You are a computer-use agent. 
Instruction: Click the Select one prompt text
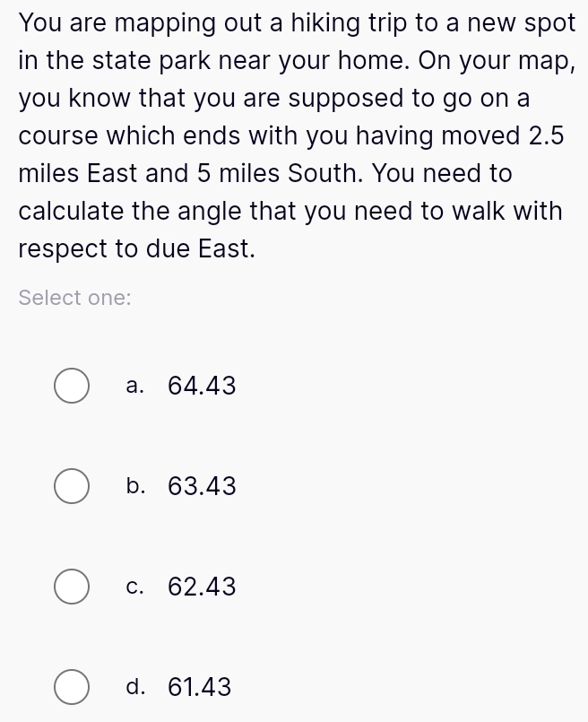pyautogui.click(x=75, y=297)
